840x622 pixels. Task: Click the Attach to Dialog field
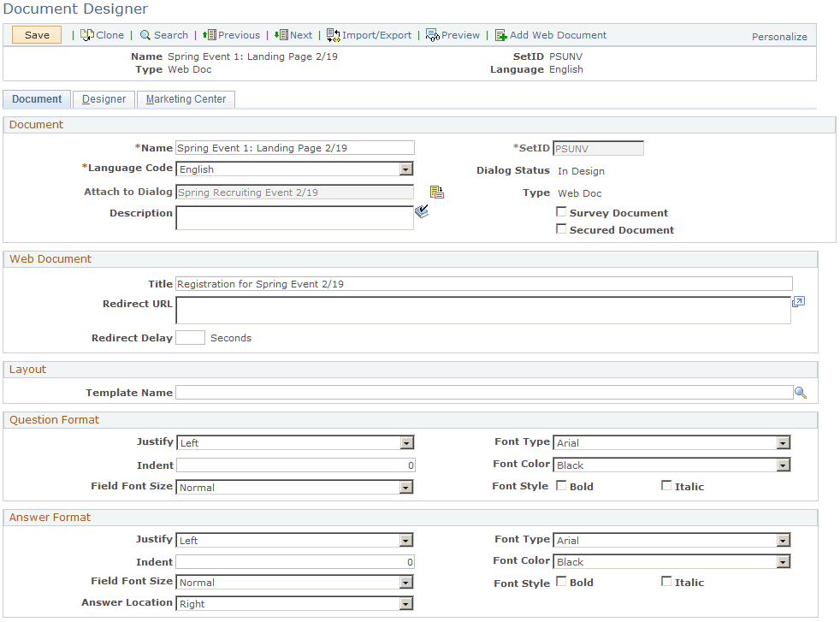(294, 193)
